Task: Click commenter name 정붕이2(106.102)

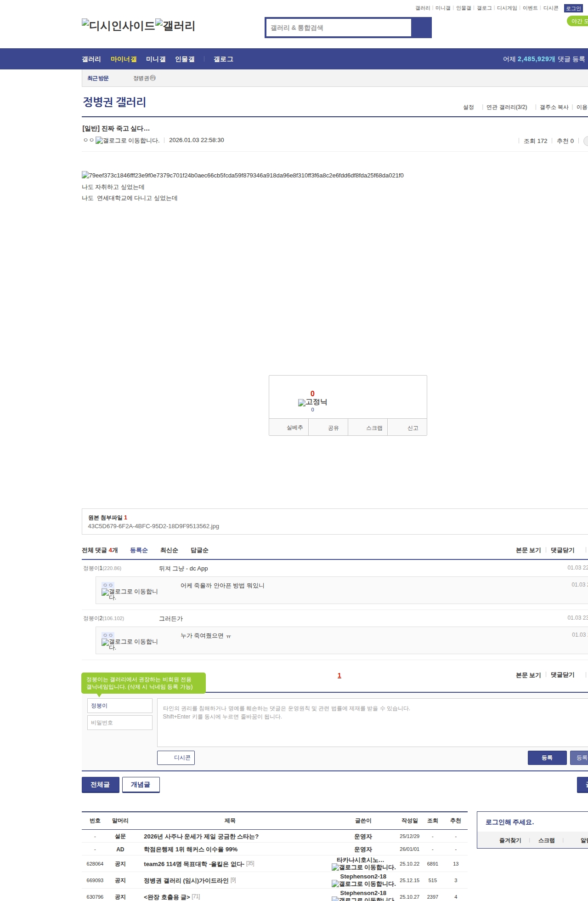Action: [x=104, y=618]
